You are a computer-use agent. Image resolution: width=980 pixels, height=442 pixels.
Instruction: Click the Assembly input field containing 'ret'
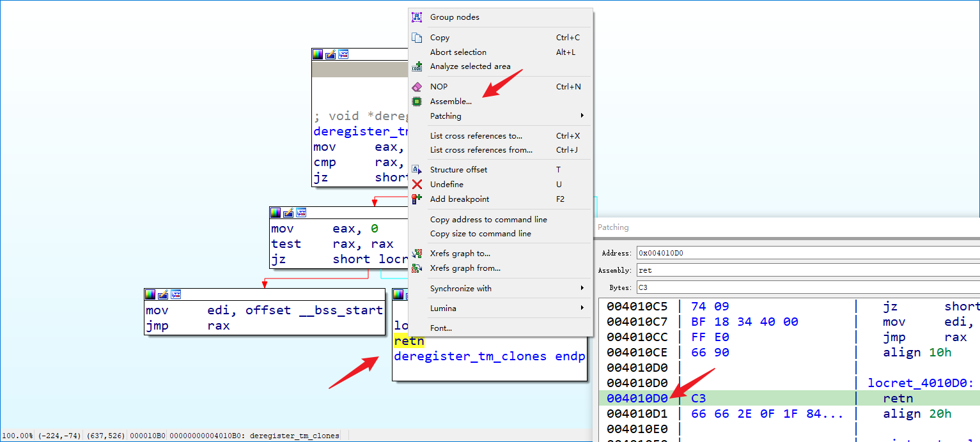point(805,270)
